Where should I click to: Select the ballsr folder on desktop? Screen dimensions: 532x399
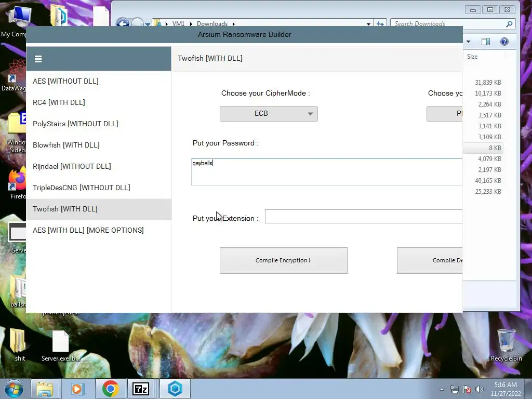click(x=18, y=291)
